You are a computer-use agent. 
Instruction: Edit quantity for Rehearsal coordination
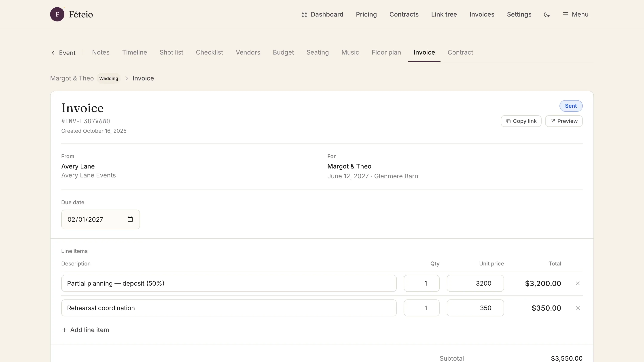click(x=422, y=308)
